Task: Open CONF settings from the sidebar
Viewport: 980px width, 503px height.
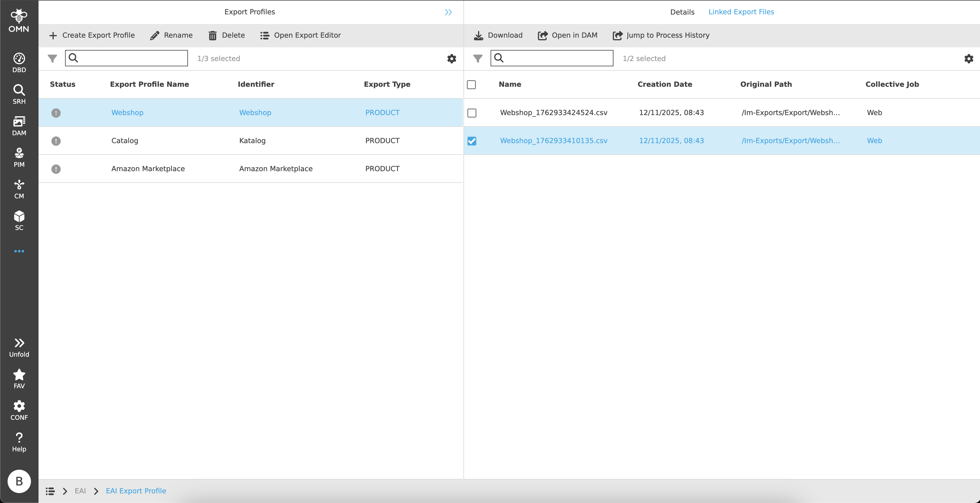Action: click(19, 410)
